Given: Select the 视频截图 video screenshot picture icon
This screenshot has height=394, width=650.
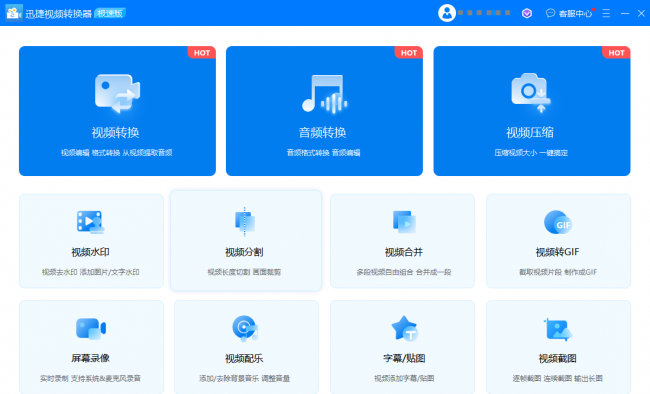Looking at the screenshot, I should pos(558,329).
